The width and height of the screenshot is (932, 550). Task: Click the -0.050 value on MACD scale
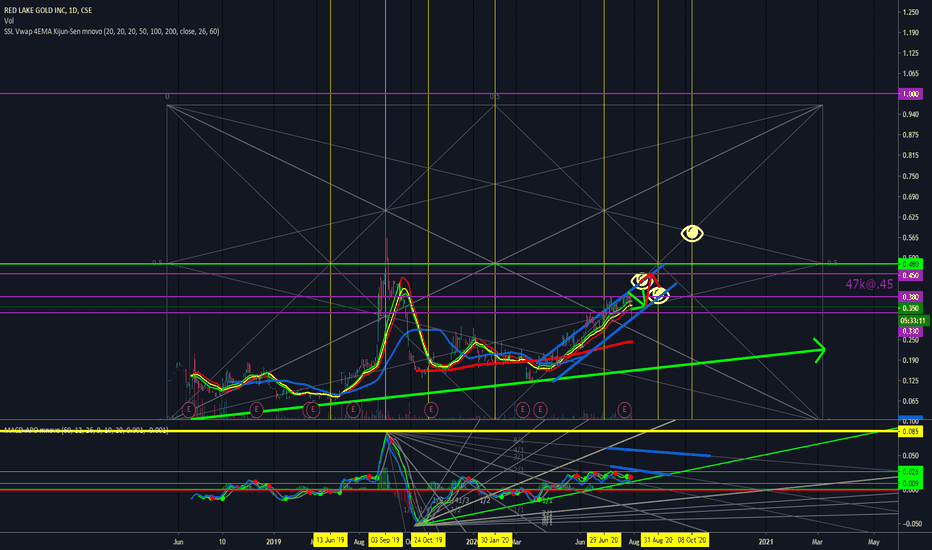coord(910,524)
